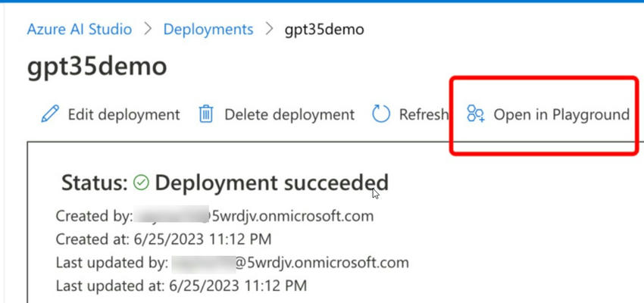Click the gpt35demo breadcrumb item
The width and height of the screenshot is (644, 303).
click(x=324, y=30)
